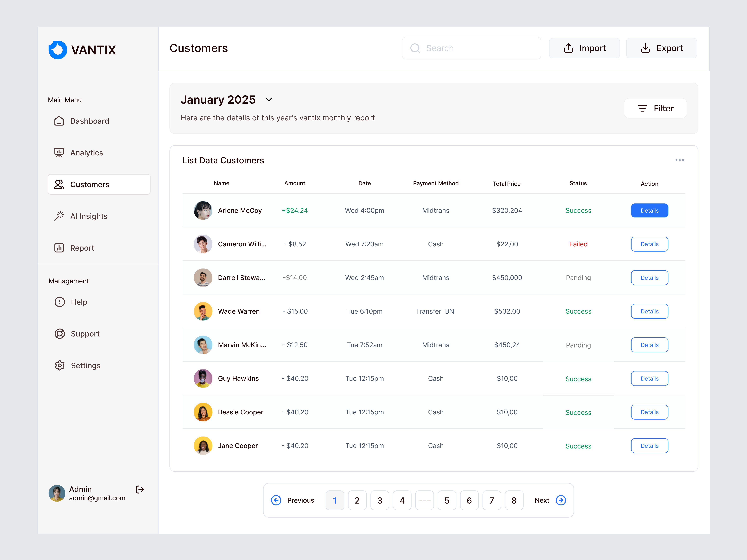The image size is (747, 560).
Task: Open the Dashboard from the sidebar
Action: [x=89, y=121]
